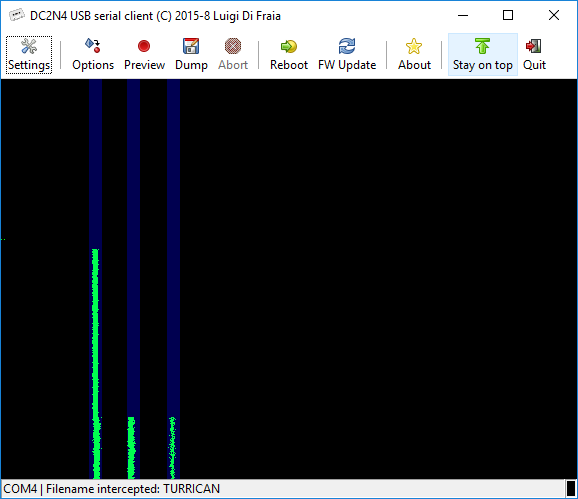Open About via the yellow star icon
The width and height of the screenshot is (578, 499).
tap(414, 46)
